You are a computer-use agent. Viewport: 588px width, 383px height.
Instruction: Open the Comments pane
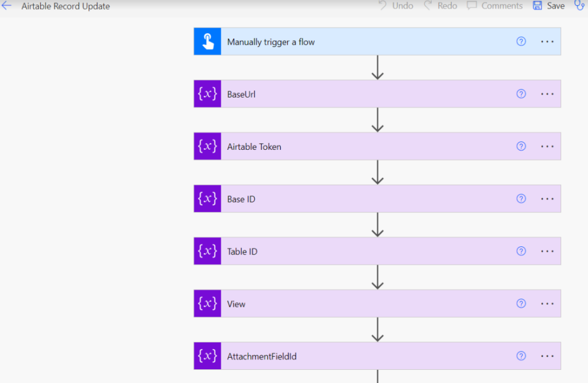pyautogui.click(x=494, y=6)
